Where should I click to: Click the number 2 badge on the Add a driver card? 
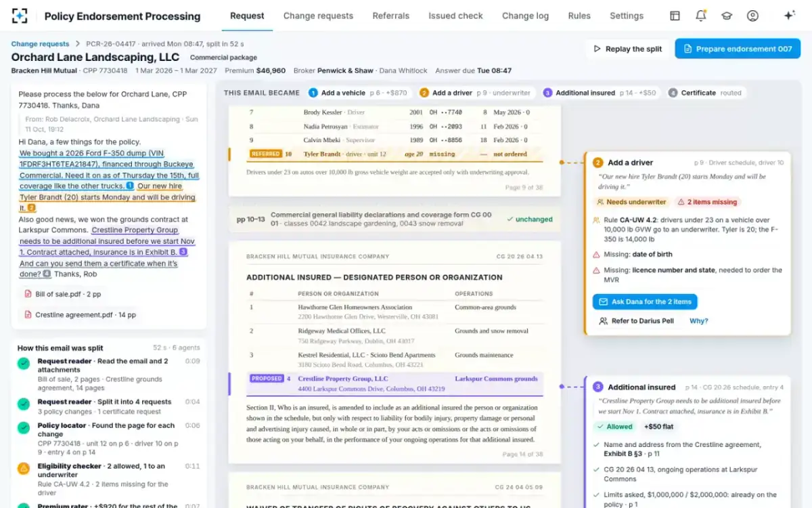coord(598,163)
